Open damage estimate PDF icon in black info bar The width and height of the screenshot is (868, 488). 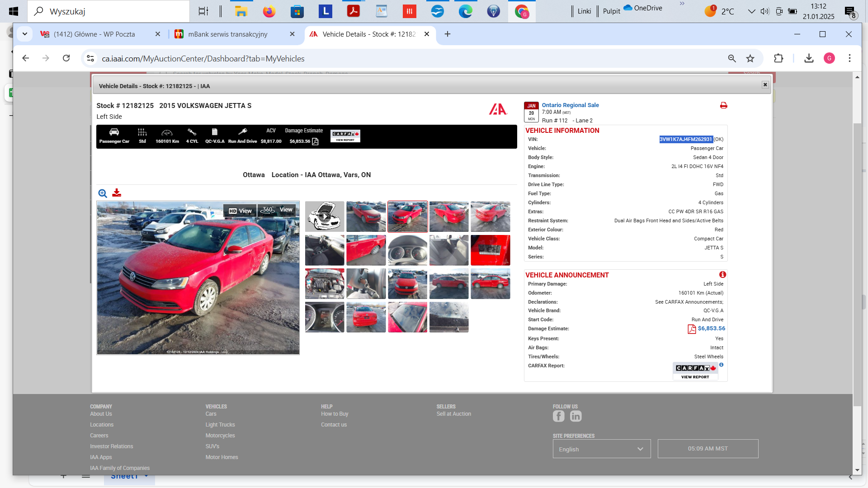tap(315, 141)
